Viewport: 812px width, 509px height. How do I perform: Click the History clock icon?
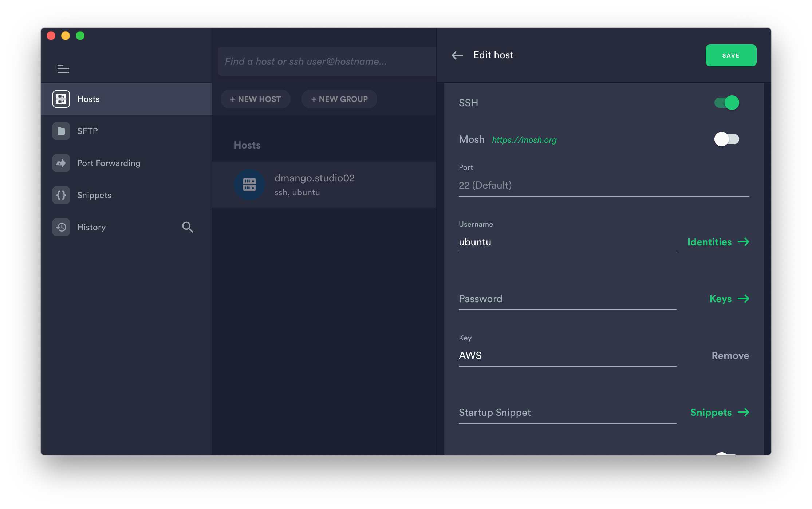pos(61,227)
